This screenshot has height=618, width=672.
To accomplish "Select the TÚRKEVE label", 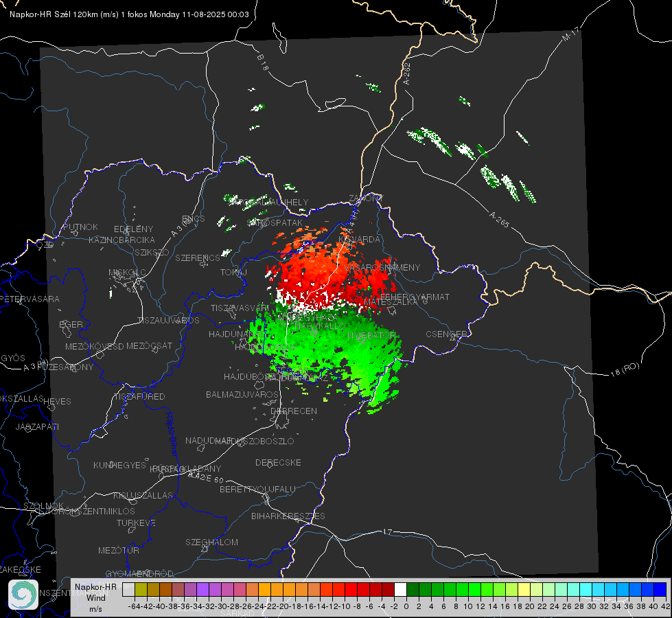I will pyautogui.click(x=137, y=523).
